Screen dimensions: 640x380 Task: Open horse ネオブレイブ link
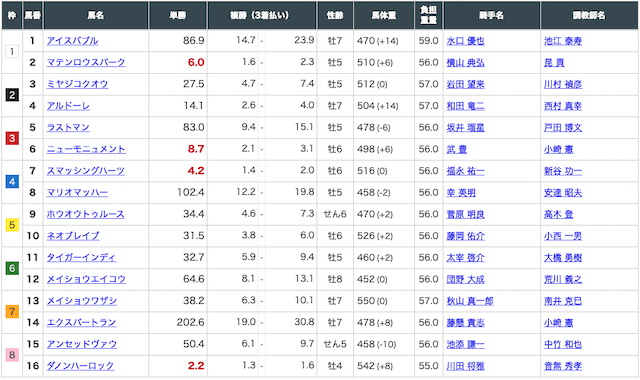73,236
